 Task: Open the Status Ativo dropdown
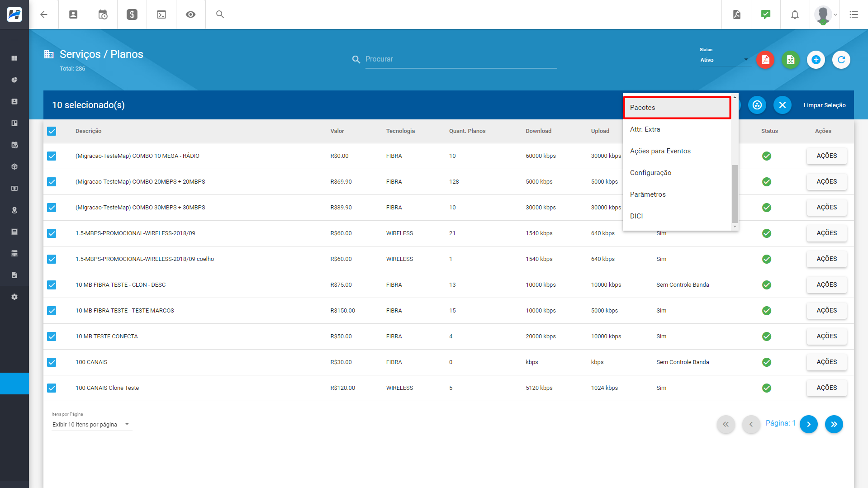pos(725,60)
